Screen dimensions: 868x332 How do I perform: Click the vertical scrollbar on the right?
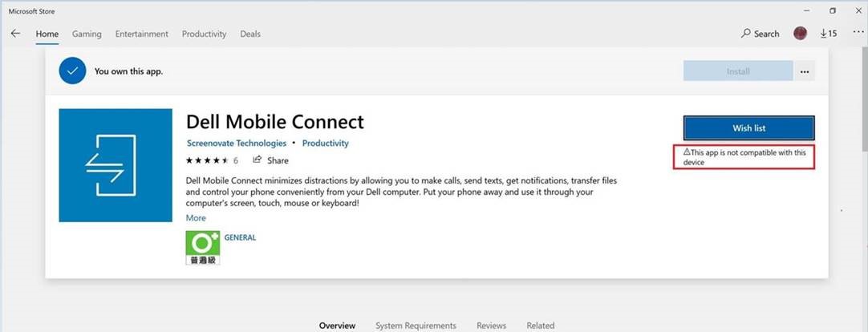pos(862,104)
